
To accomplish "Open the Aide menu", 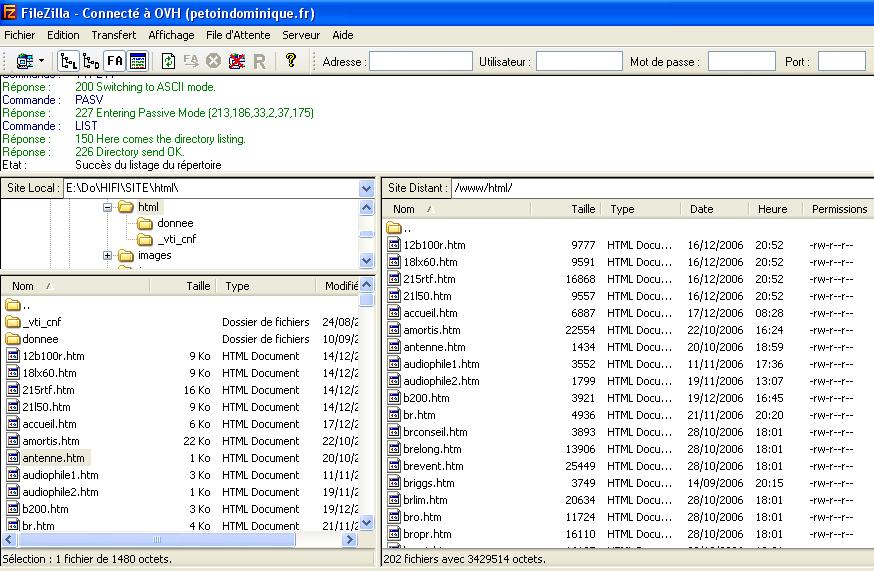I will pyautogui.click(x=343, y=35).
